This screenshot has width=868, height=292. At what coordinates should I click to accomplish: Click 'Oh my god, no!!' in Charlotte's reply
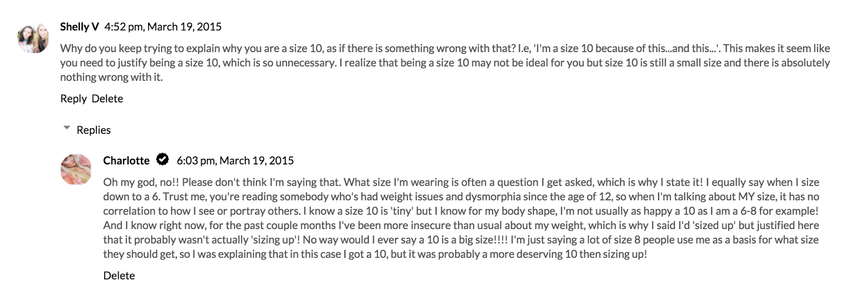(141, 182)
